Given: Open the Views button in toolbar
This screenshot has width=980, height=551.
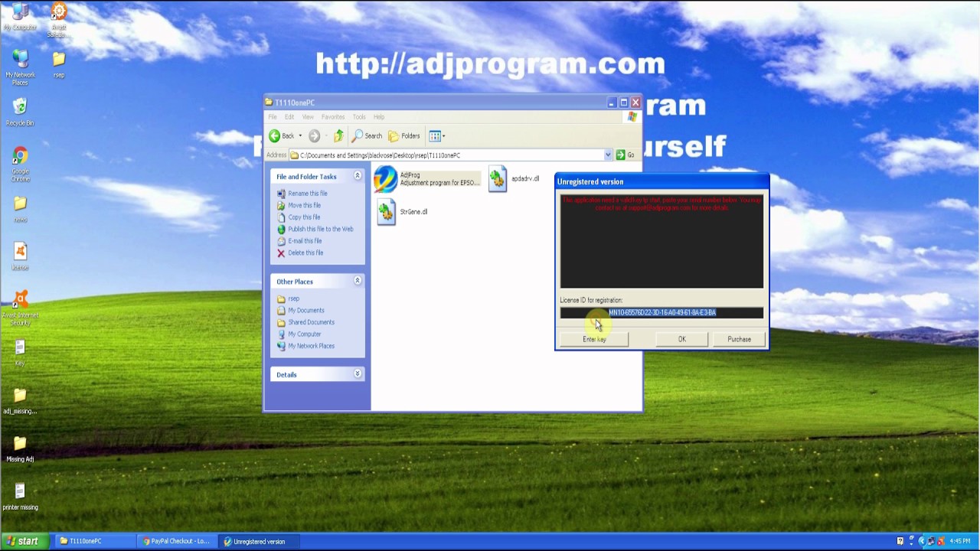Looking at the screenshot, I should tap(436, 136).
